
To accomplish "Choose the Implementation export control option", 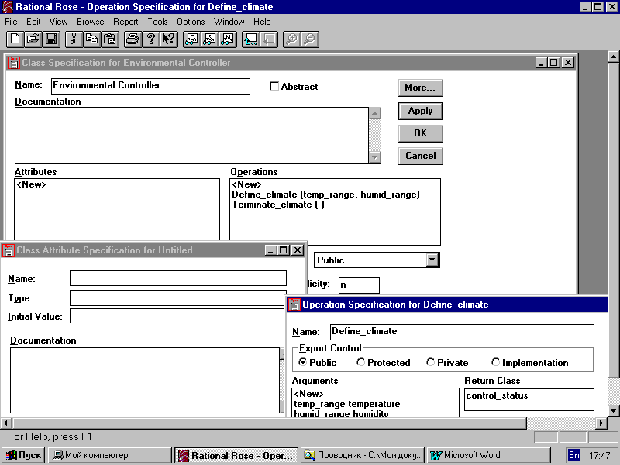I will [x=495, y=362].
